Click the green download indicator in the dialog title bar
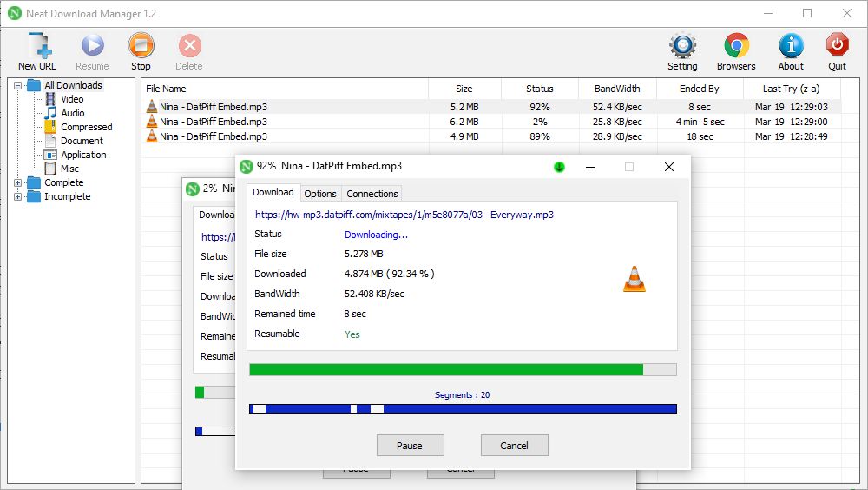This screenshot has height=490, width=868. click(x=559, y=167)
